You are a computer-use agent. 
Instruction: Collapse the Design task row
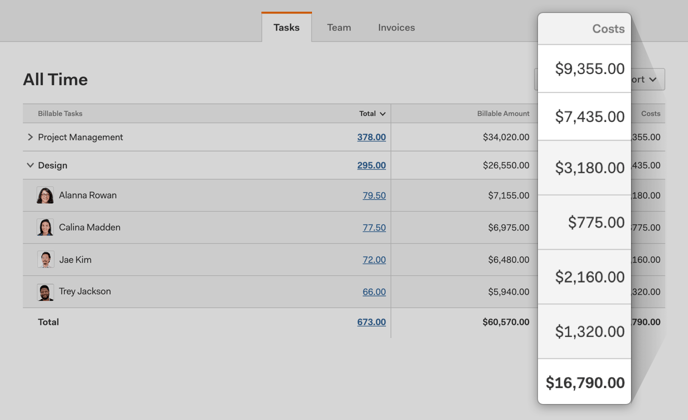pos(30,165)
